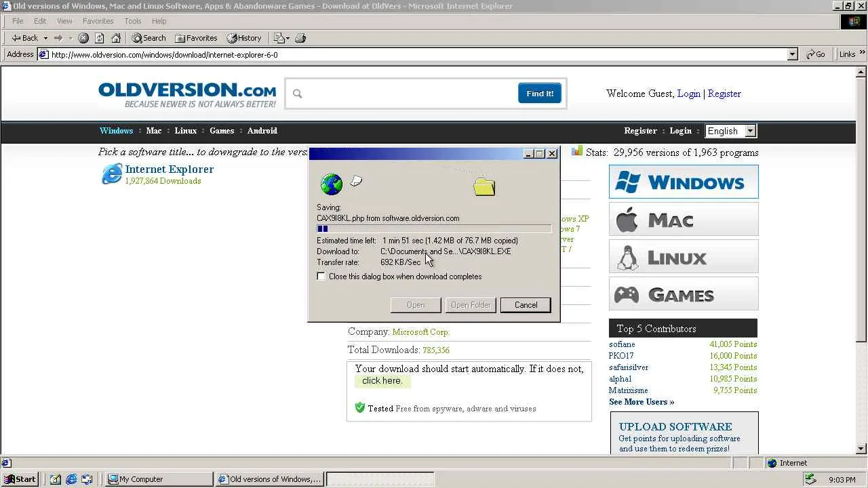Enable Close this dialog box when download completes

coord(321,277)
